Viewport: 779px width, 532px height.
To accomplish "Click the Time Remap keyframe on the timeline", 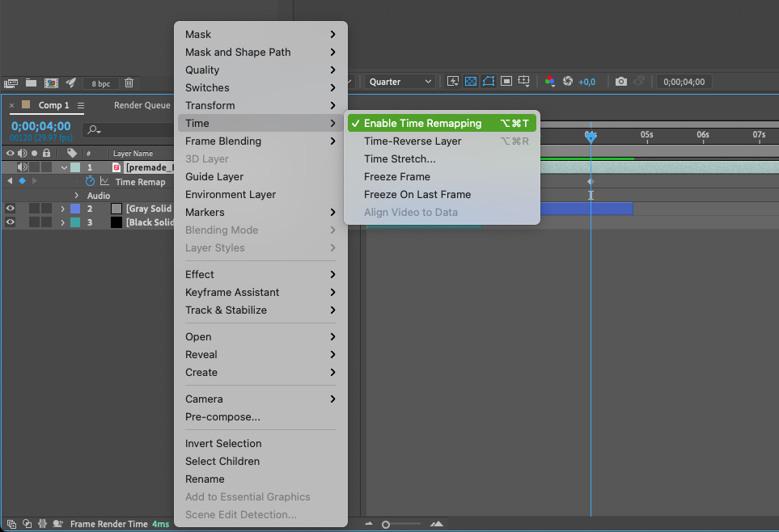I will pyautogui.click(x=591, y=182).
